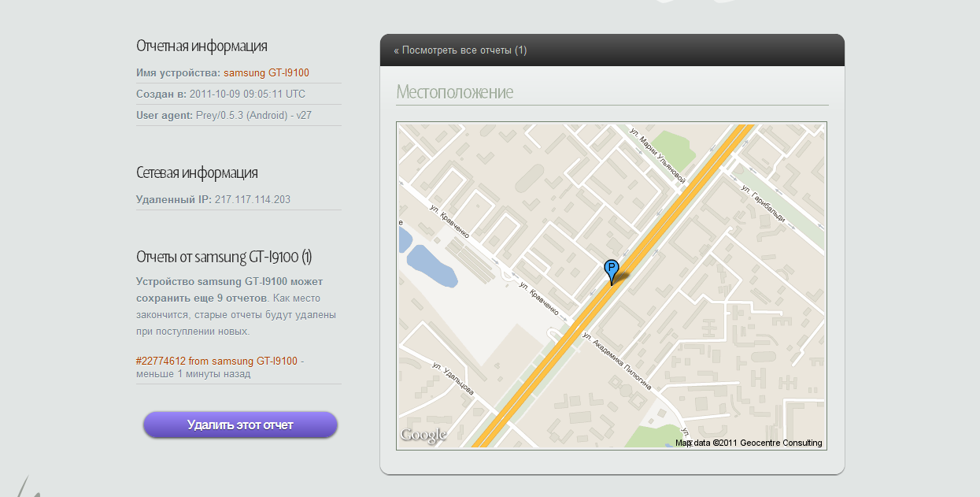Click 'ул. Гарибальди' street label on map

[764, 205]
